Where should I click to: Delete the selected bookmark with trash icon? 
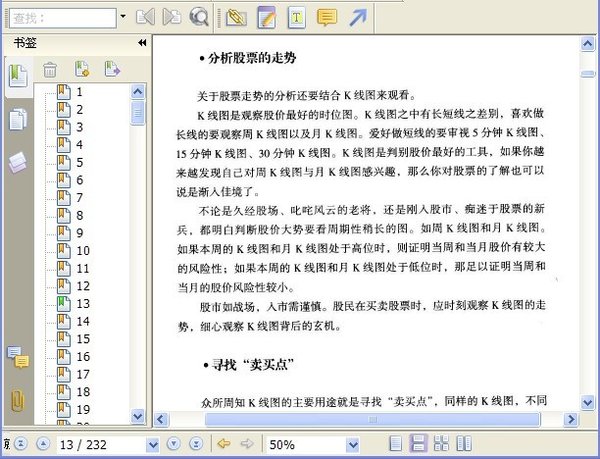[x=50, y=70]
